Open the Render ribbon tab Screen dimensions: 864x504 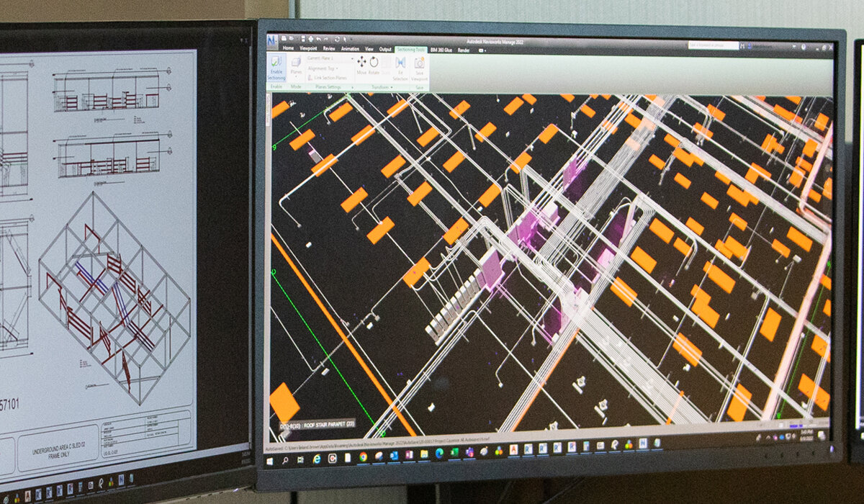[x=464, y=50]
